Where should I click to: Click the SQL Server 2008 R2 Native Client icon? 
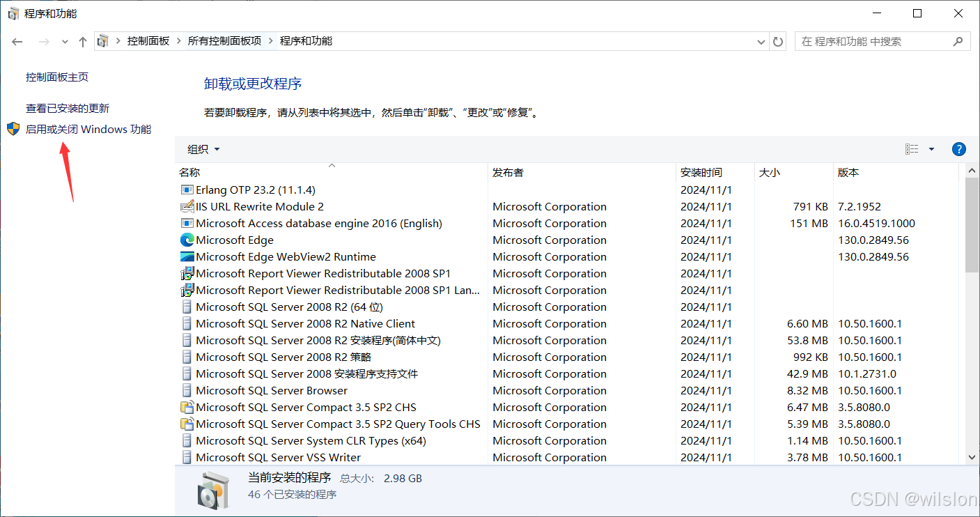pyautogui.click(x=187, y=323)
